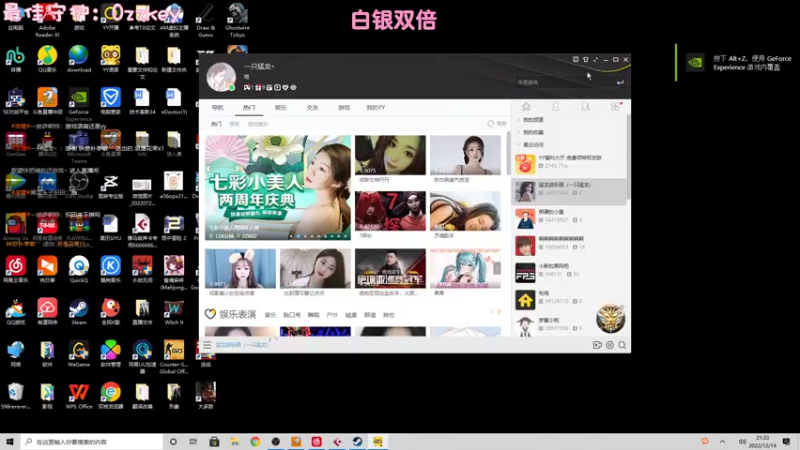
Task: Click the taskbar clock showing 21:03
Action: [762, 441]
